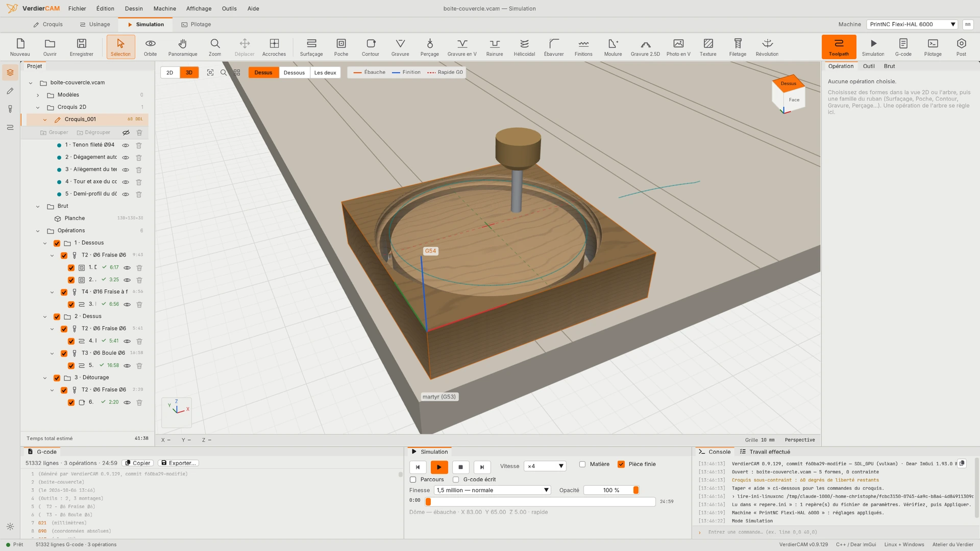Select the Gravure en V tool
This screenshot has height=551, width=980.
click(x=462, y=47)
